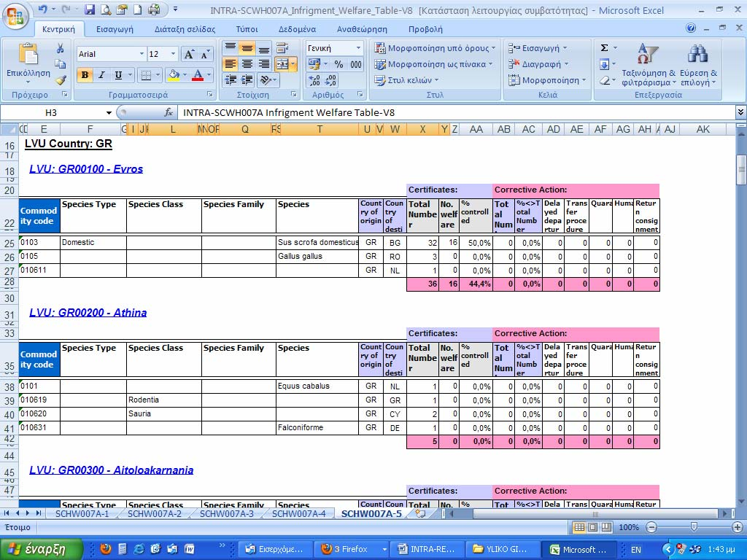Expand the Μορφοποίηση υπό όρους menu
The image size is (747, 560).
[x=435, y=47]
